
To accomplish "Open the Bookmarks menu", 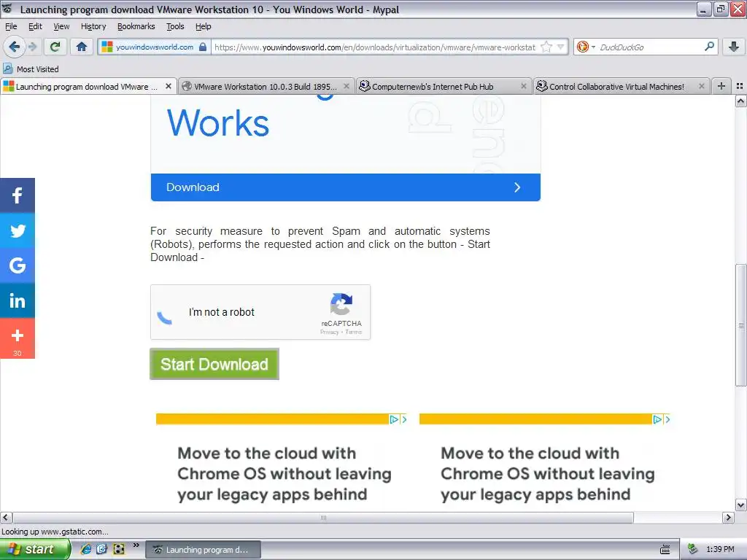I will pos(136,26).
